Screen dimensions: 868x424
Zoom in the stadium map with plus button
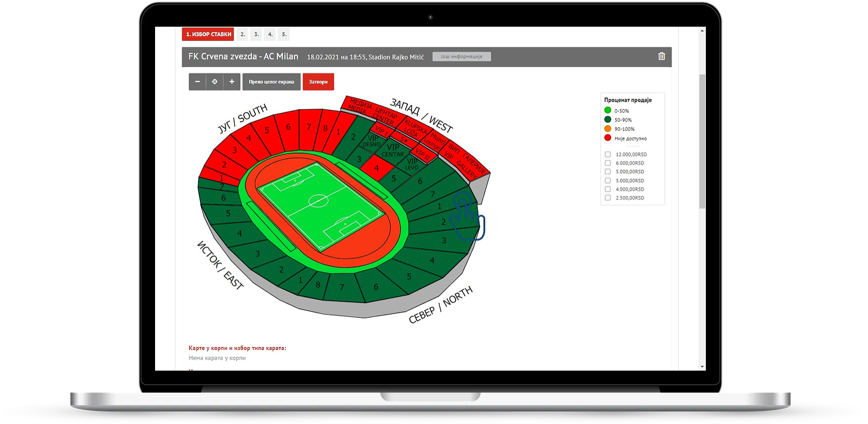pos(232,82)
